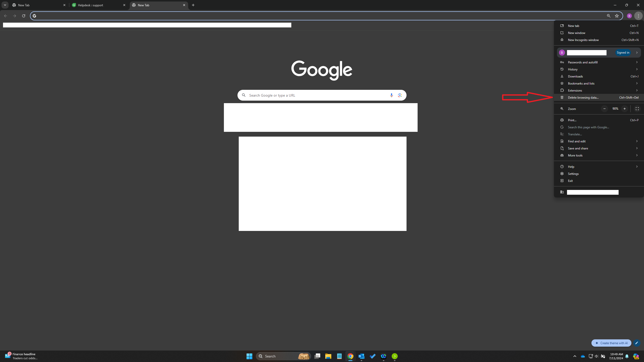Click the zoom magnifier icon in address bar
644x362 pixels.
click(x=609, y=16)
